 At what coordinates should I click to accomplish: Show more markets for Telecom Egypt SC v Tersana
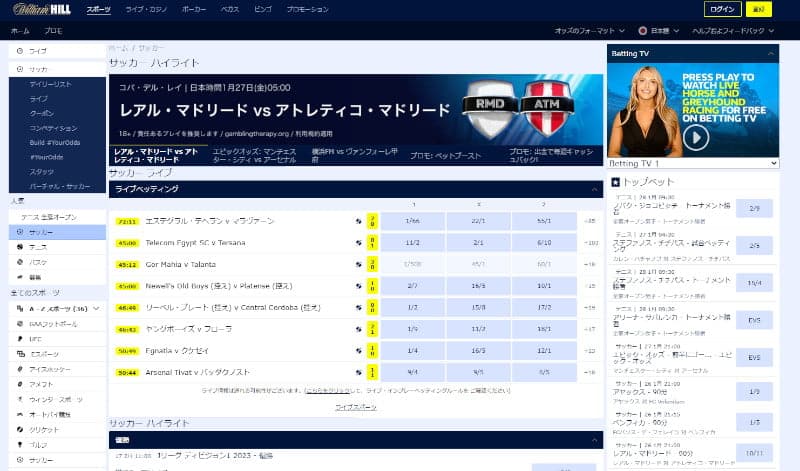point(590,243)
